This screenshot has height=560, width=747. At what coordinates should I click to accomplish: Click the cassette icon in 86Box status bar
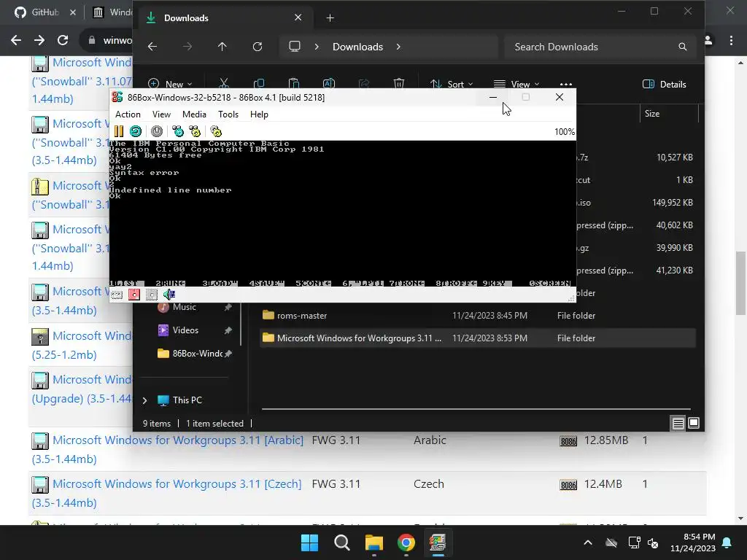click(x=117, y=295)
